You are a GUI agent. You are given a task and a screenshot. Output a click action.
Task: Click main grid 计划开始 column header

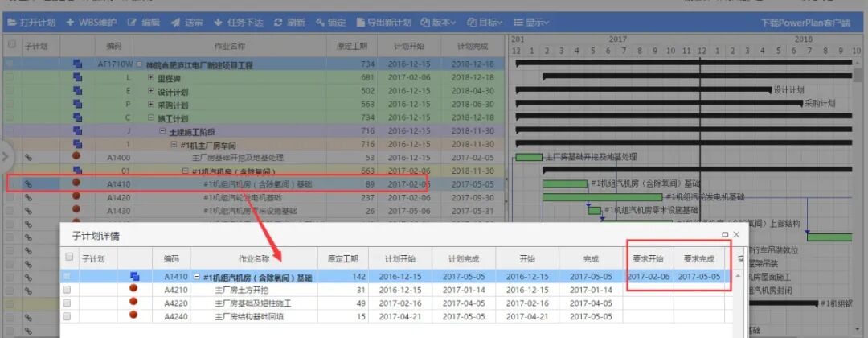[x=409, y=46]
